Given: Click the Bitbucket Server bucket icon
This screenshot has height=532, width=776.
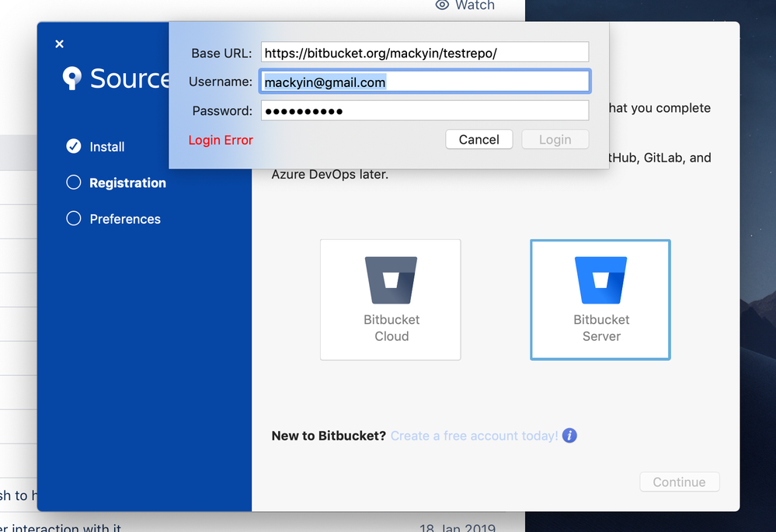Looking at the screenshot, I should [600, 280].
